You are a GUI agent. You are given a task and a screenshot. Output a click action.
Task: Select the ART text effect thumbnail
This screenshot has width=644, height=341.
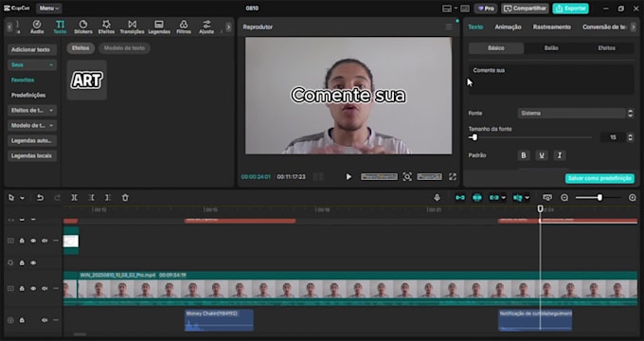pyautogui.click(x=87, y=81)
